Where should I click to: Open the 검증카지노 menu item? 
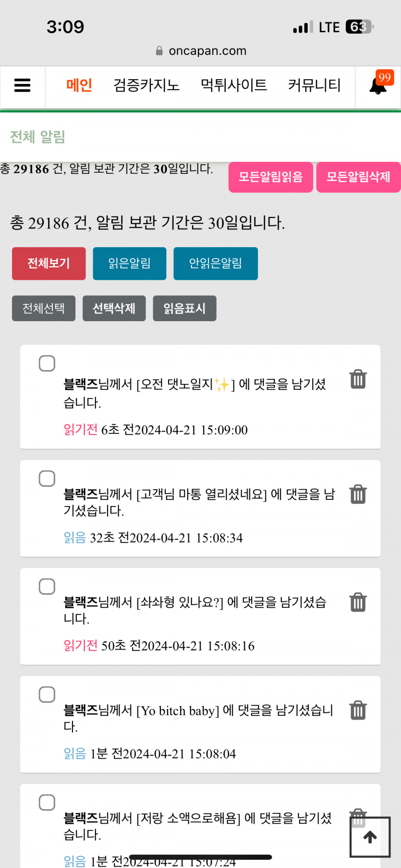pyautogui.click(x=146, y=85)
